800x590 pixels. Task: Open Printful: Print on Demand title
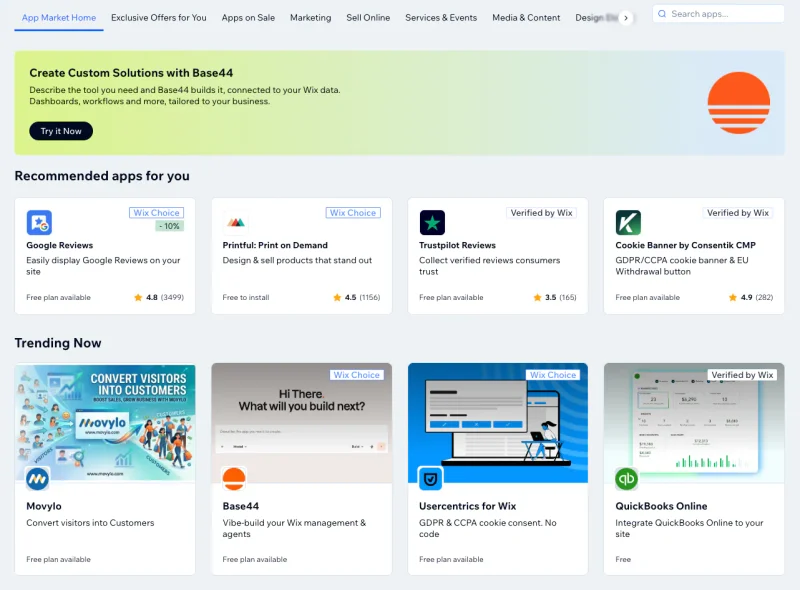coord(275,245)
